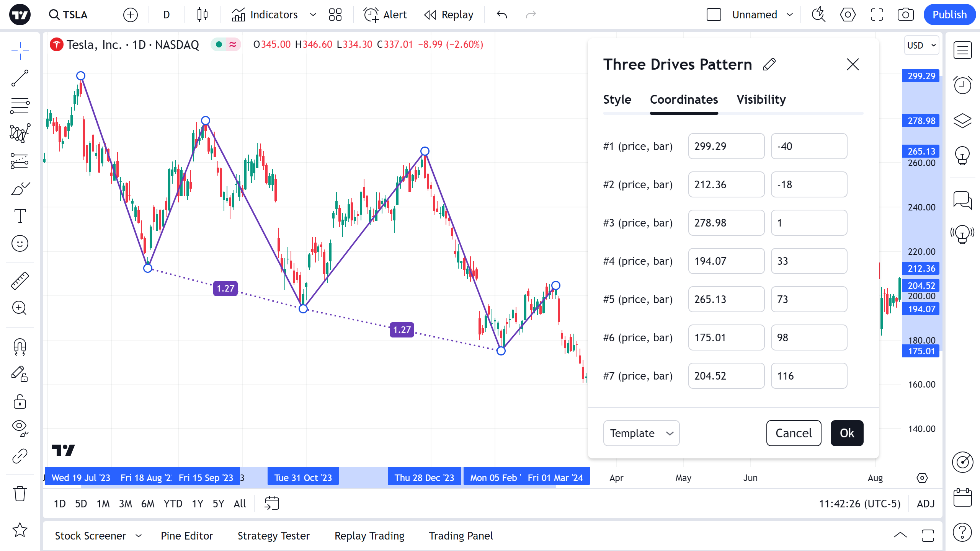Expand the Stock Screener dropdown arrow

pos(139,536)
